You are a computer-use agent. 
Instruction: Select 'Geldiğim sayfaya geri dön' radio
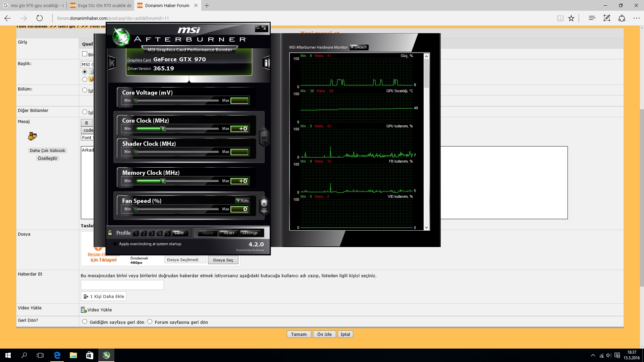point(85,321)
